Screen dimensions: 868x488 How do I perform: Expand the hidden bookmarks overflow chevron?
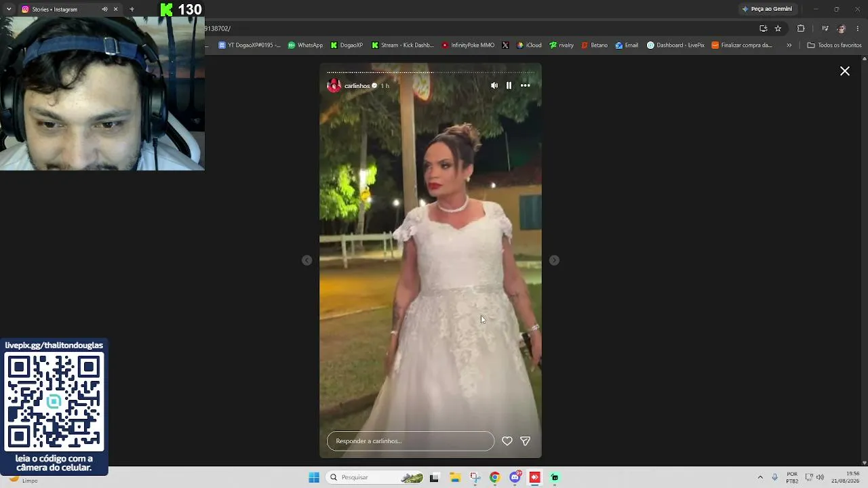pos(789,45)
